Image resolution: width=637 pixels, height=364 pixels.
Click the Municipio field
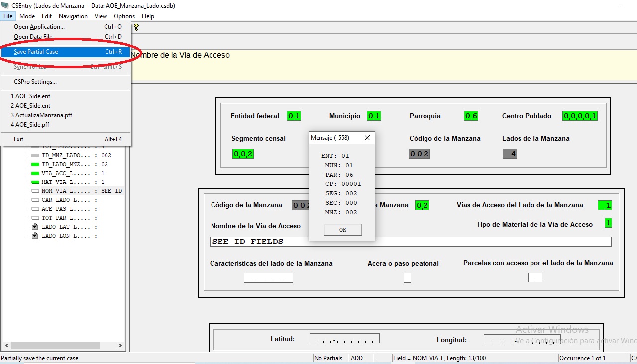(x=374, y=116)
